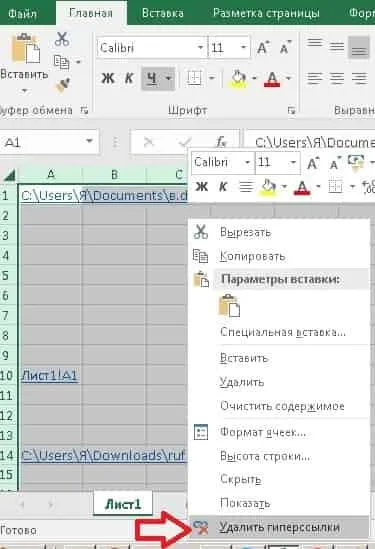Choose Копировать from context menu
The image size is (375, 549).
pos(252,257)
